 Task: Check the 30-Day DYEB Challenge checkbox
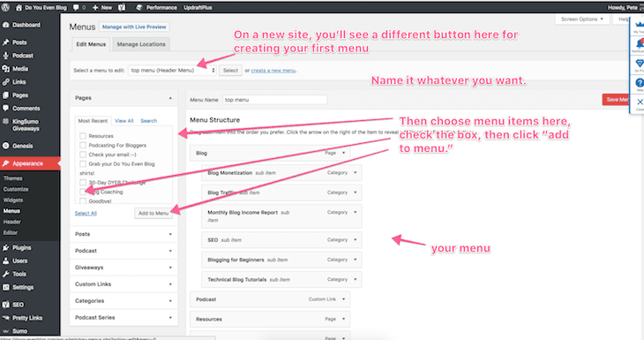coord(83,182)
